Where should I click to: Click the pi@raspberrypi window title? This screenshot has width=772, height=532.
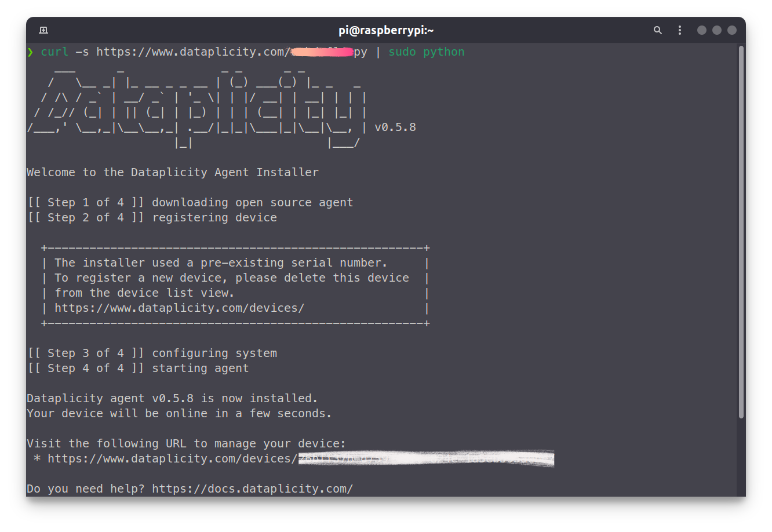[x=386, y=30]
